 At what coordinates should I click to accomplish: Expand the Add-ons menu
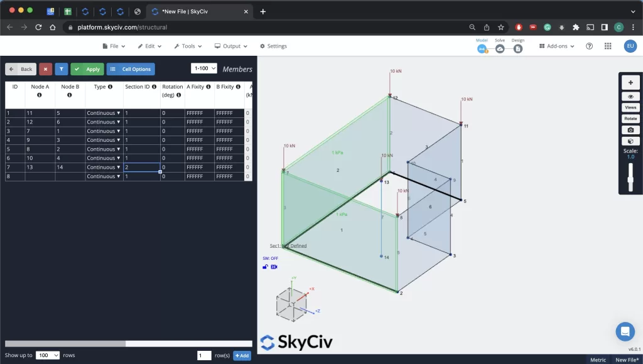point(556,46)
